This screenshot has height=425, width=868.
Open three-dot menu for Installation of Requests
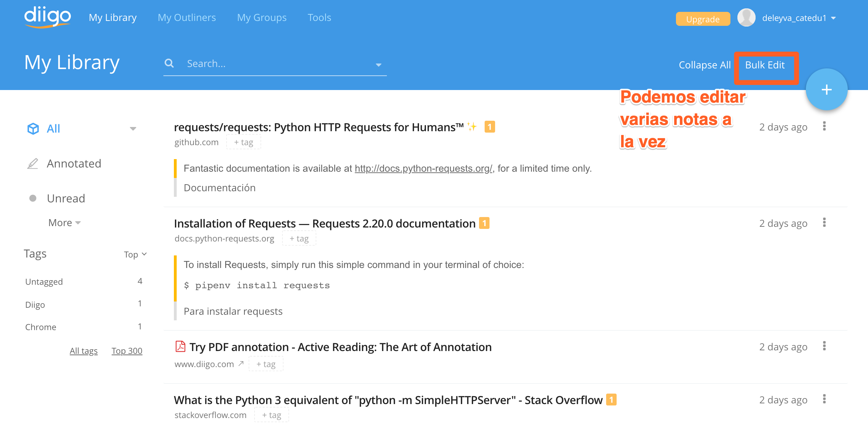point(824,223)
